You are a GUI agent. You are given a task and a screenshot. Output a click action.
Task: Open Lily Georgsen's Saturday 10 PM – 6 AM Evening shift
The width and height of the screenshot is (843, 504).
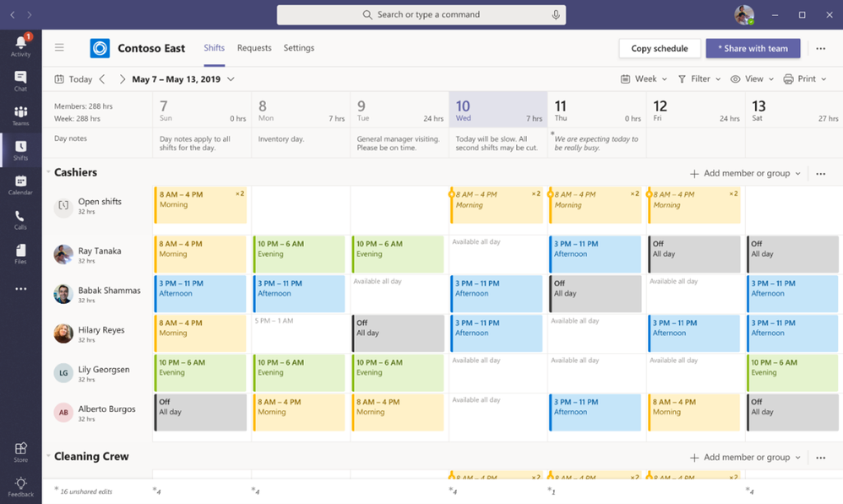pos(792,373)
